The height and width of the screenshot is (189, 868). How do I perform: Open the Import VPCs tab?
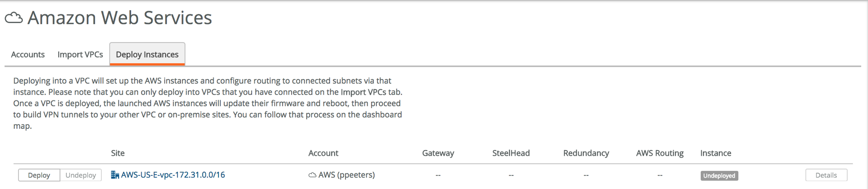click(80, 55)
